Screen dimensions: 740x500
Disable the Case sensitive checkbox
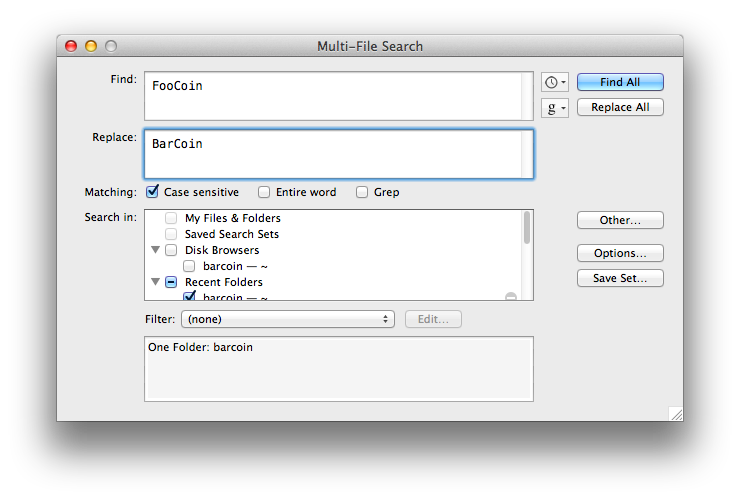pyautogui.click(x=152, y=192)
